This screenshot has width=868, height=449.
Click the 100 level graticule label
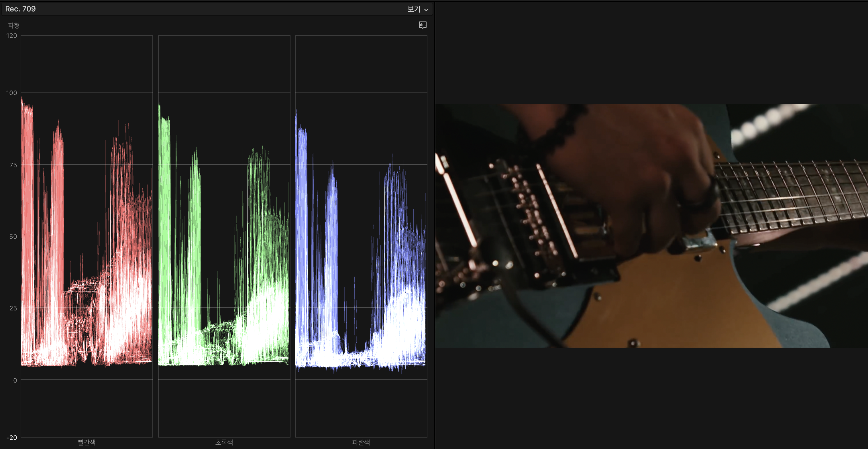[11, 92]
